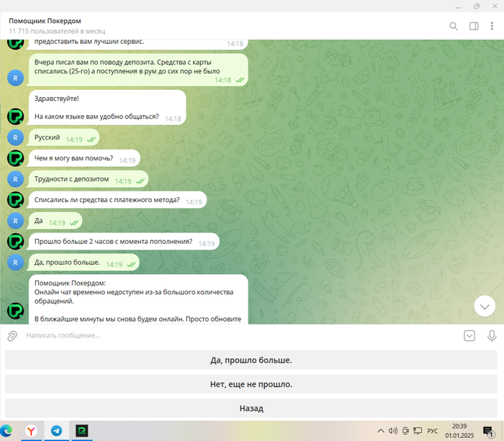Show hidden tray icons with the caret
The image size is (504, 441).
(381, 431)
